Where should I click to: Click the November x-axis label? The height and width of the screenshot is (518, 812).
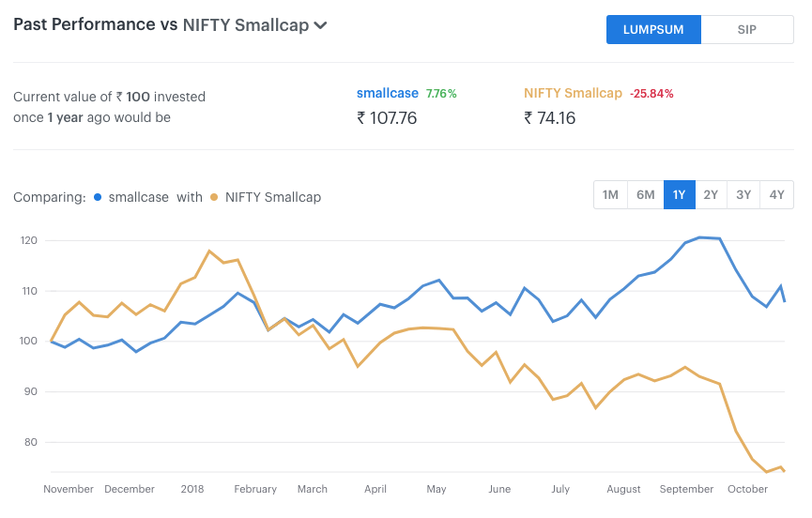[69, 489]
